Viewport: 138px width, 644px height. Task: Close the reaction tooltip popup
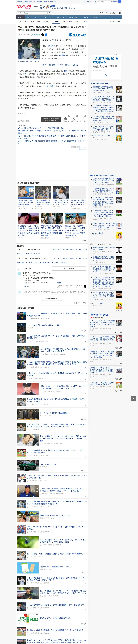point(60,118)
